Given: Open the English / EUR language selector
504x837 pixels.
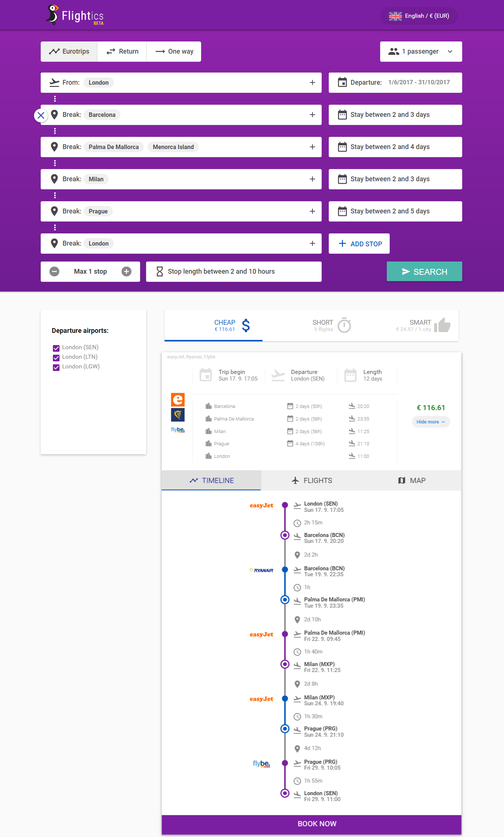Looking at the screenshot, I should [x=419, y=16].
